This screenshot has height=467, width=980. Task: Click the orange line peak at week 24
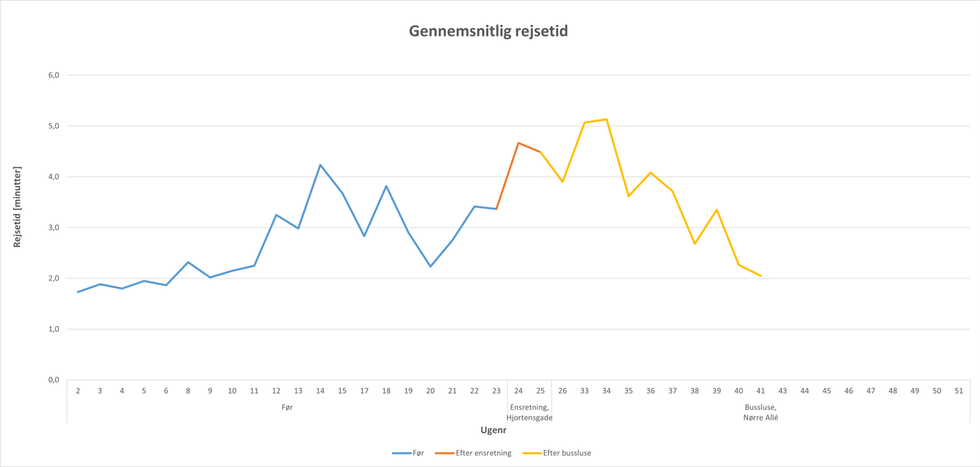pyautogui.click(x=518, y=143)
